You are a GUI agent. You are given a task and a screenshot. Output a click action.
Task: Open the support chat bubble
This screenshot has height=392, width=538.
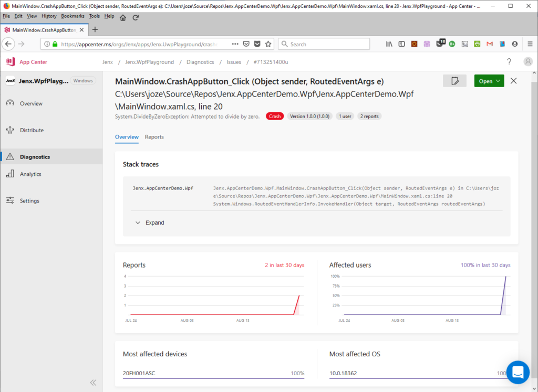coord(518,372)
